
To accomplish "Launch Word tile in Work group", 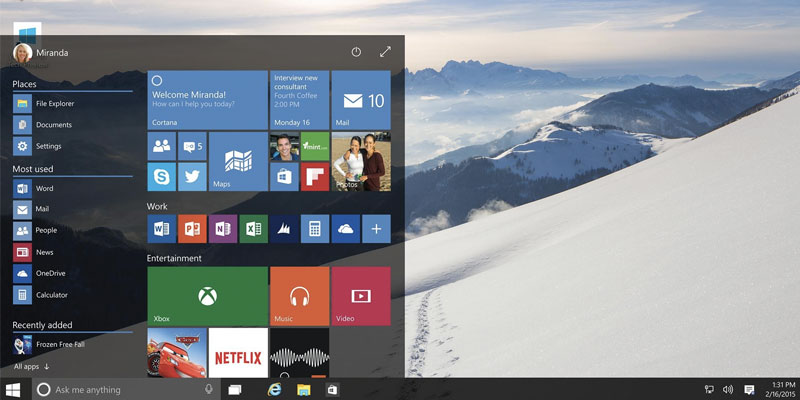I will point(162,229).
